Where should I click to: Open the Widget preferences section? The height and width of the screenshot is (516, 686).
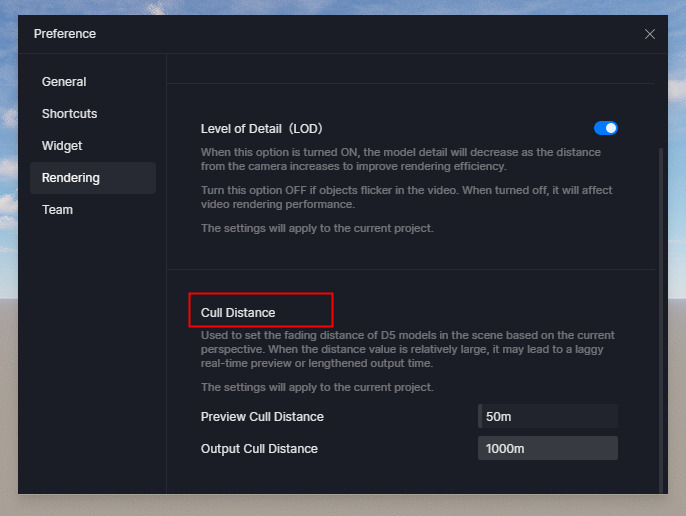(x=62, y=146)
